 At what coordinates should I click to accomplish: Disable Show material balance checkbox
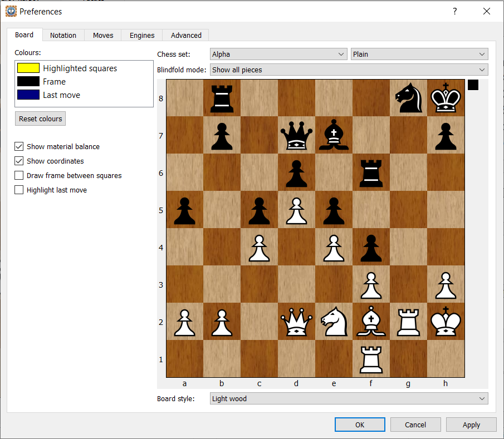[19, 147]
